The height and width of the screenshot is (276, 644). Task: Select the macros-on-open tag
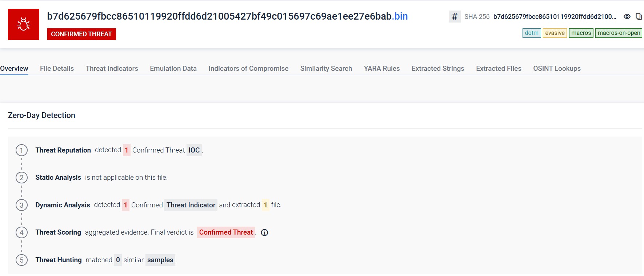coord(619,33)
